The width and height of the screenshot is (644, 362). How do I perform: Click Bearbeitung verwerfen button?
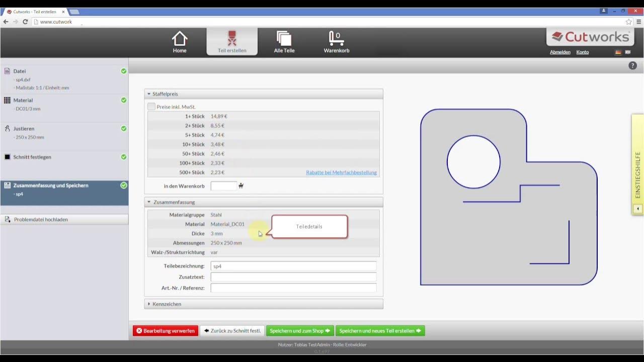[x=166, y=331]
